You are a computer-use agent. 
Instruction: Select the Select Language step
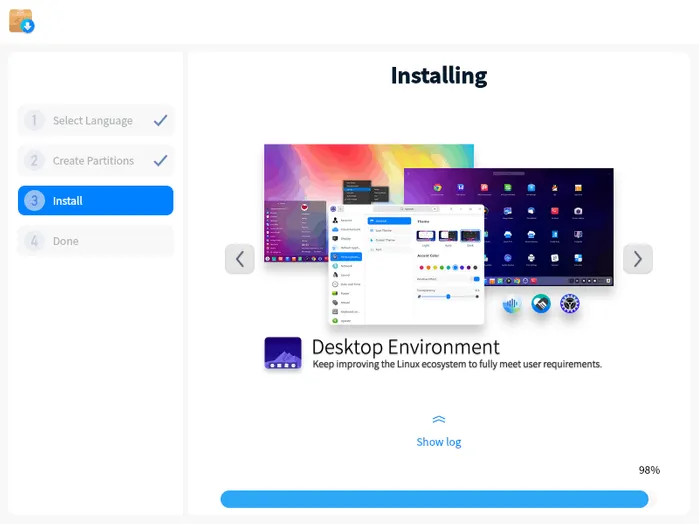(x=95, y=120)
